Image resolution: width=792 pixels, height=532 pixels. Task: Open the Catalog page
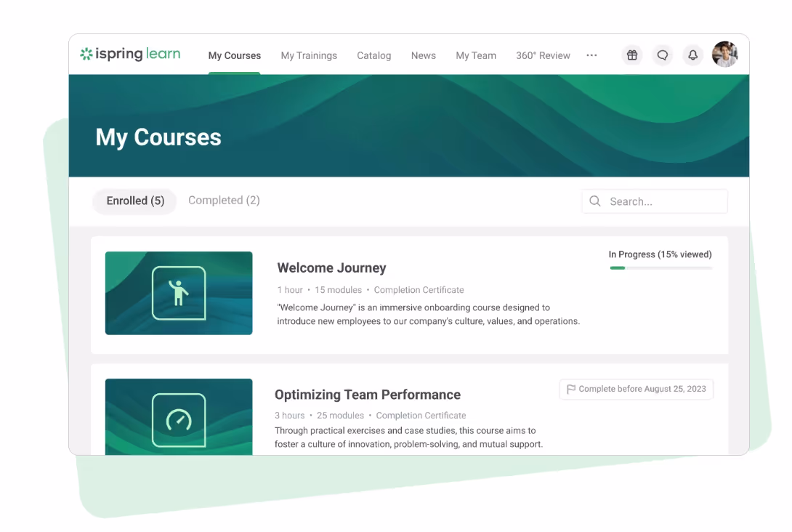click(x=373, y=55)
